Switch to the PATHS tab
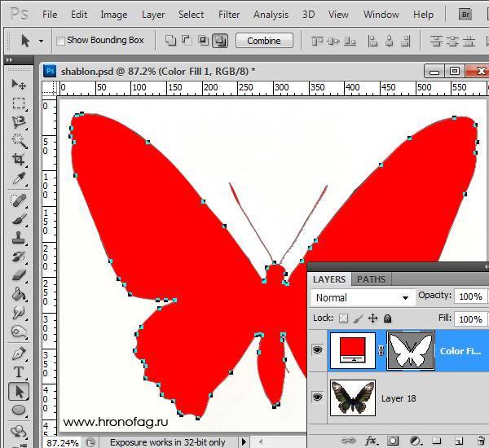The width and height of the screenshot is (489, 448). tap(371, 279)
